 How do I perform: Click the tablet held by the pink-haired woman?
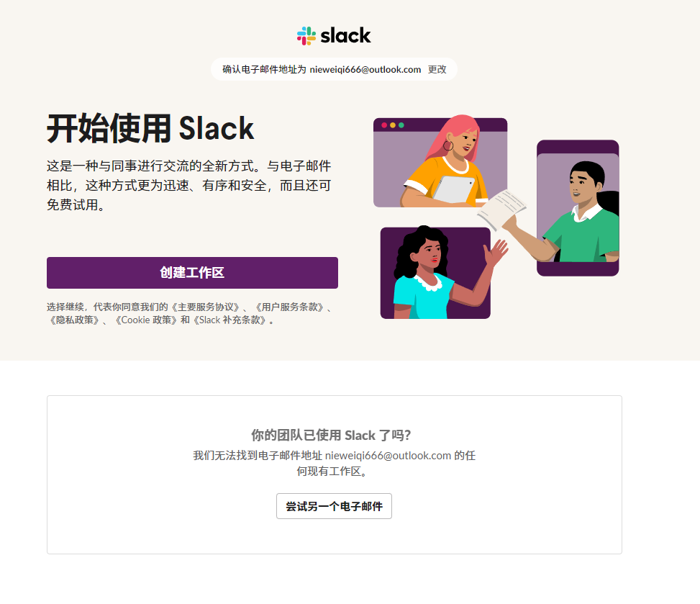click(453, 189)
